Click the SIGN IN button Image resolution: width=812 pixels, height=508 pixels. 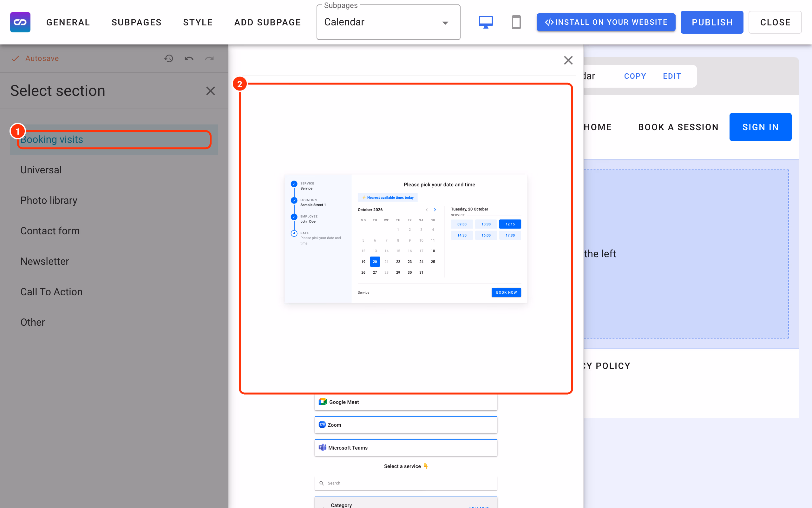pos(760,127)
